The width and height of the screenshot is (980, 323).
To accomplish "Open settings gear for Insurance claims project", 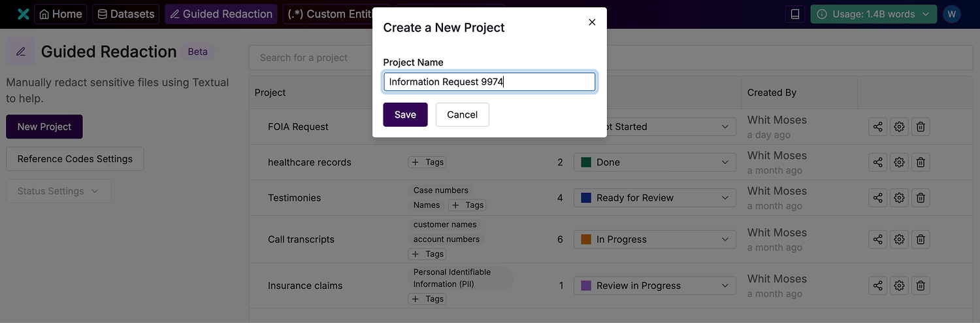I will 899,286.
